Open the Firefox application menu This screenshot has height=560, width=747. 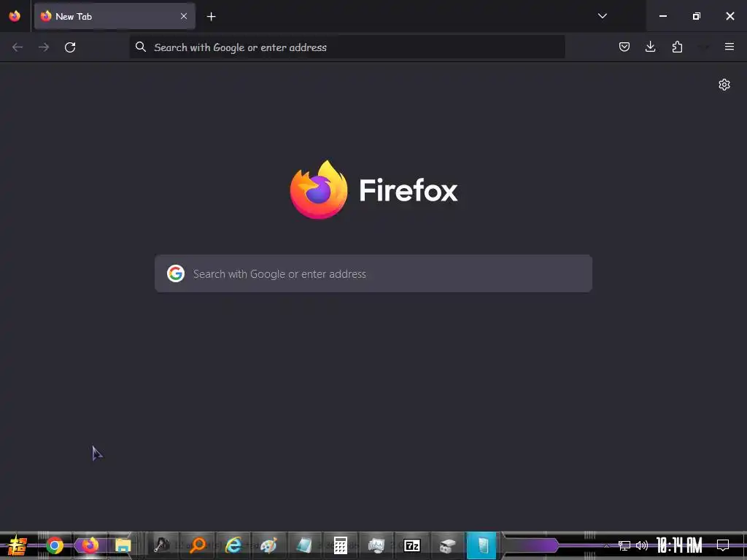coord(729,47)
